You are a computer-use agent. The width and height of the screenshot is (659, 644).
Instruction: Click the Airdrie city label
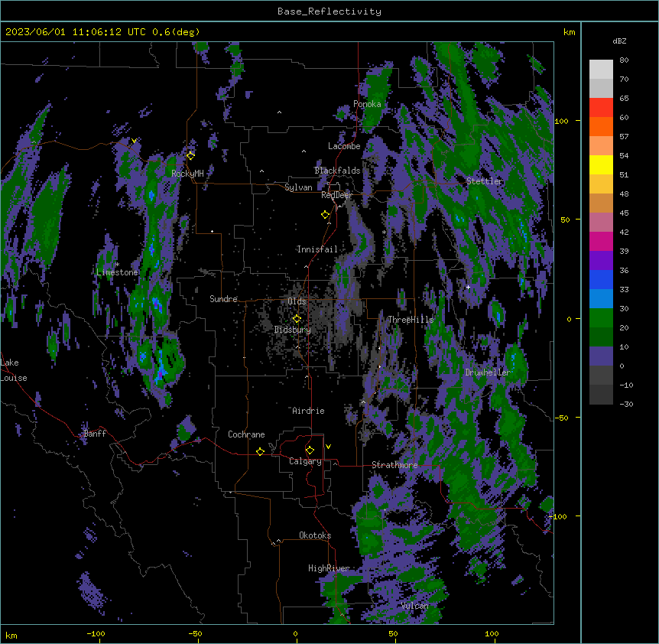tap(308, 411)
